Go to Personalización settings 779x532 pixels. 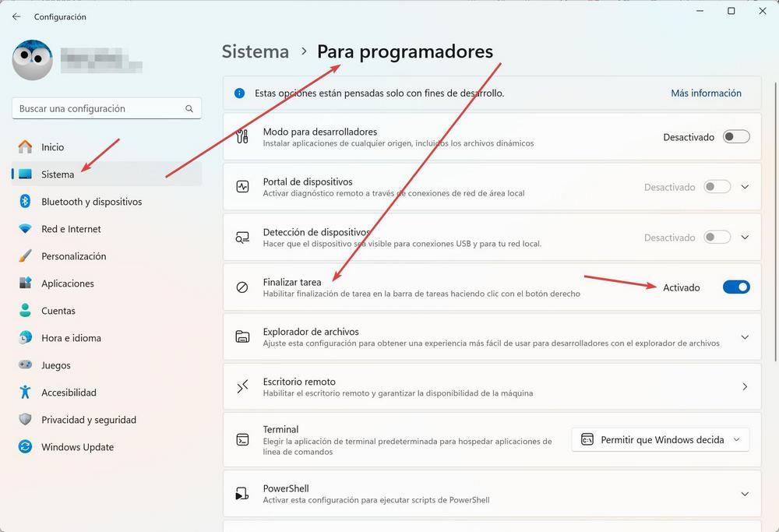(x=107, y=256)
